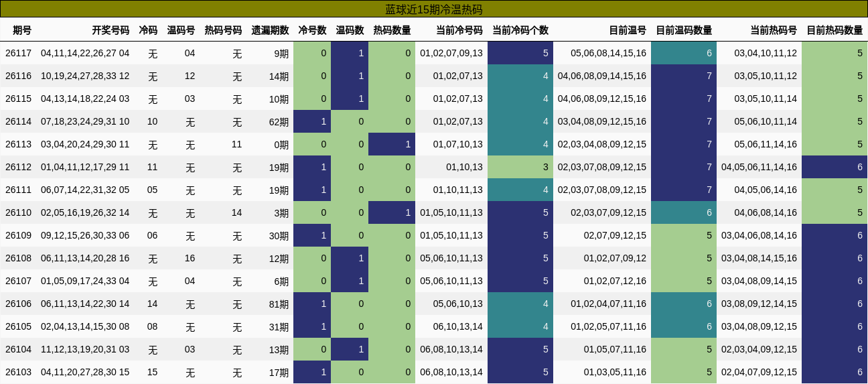
Task: Click cold numbers 06,10,13,14
Action: coord(458,326)
